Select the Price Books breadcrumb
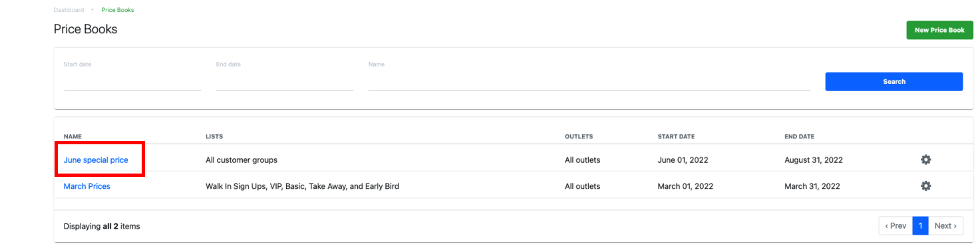The width and height of the screenshot is (980, 252). click(118, 10)
